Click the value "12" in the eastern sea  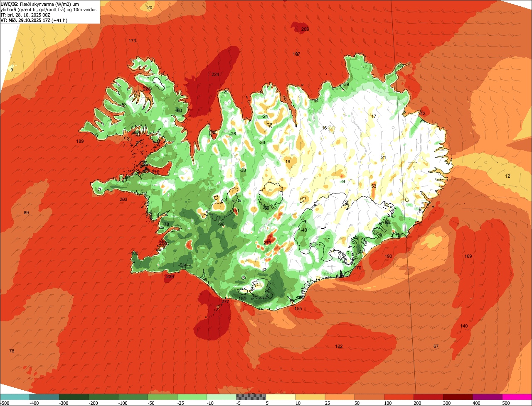[x=507, y=176]
